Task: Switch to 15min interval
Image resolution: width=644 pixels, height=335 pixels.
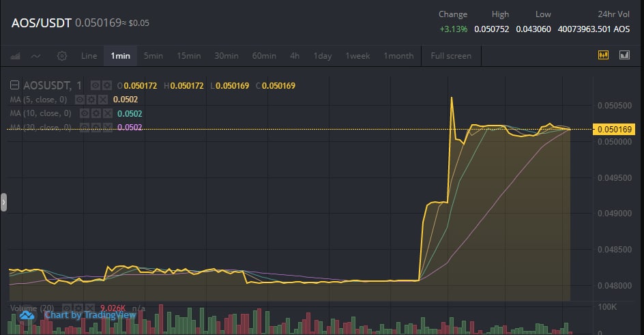Action: (x=189, y=56)
